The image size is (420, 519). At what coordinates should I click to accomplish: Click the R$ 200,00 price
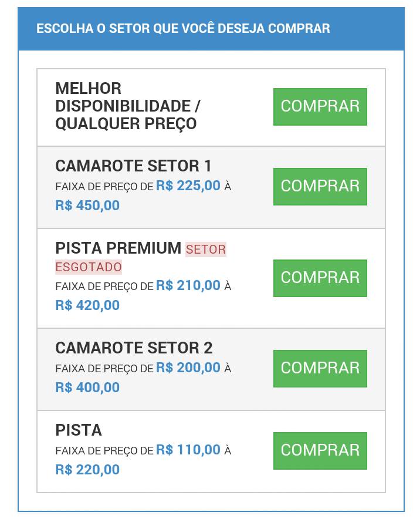click(188, 368)
